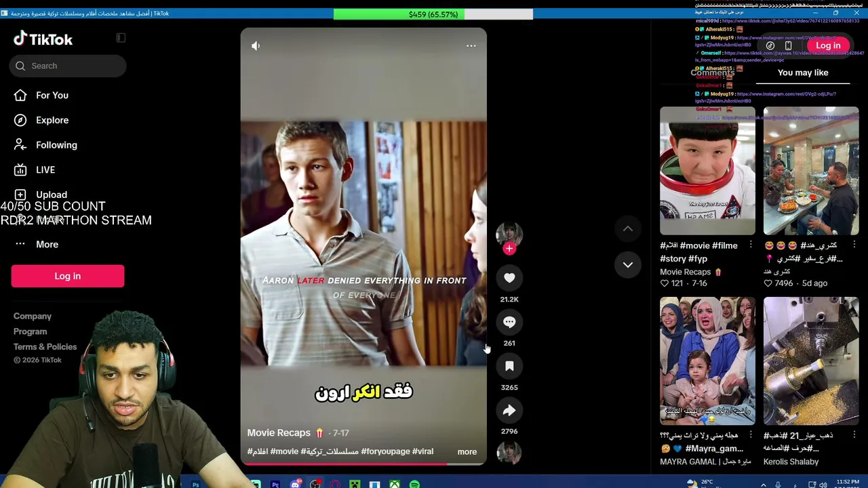Screen dimensions: 868x488
Task: Share the video with the arrow icon
Action: coord(509,410)
